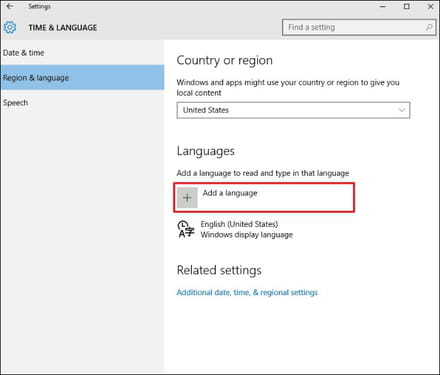The width and height of the screenshot is (440, 375).
Task: Click Add a language button
Action: point(264,197)
